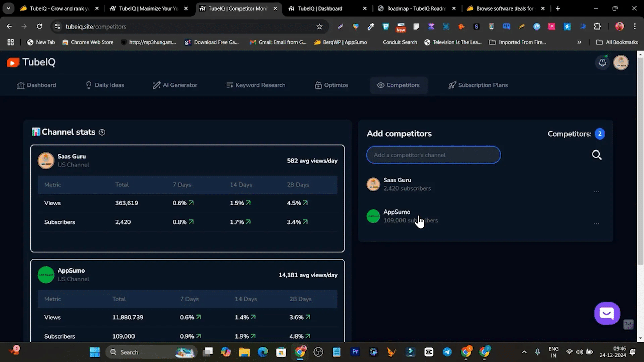Go to the Keyword Research menu
Image resolution: width=644 pixels, height=362 pixels.
point(256,85)
